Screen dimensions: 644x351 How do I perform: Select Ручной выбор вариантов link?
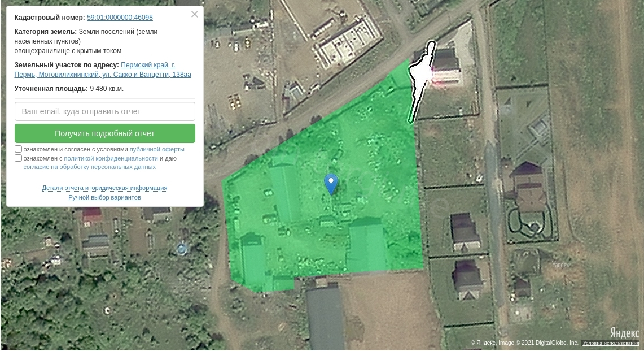[x=105, y=197]
